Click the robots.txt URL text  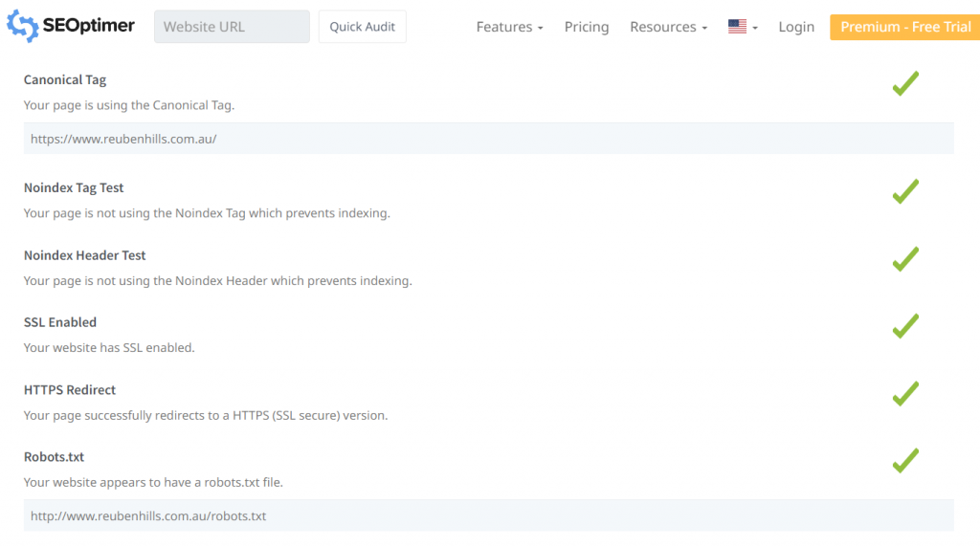[148, 515]
